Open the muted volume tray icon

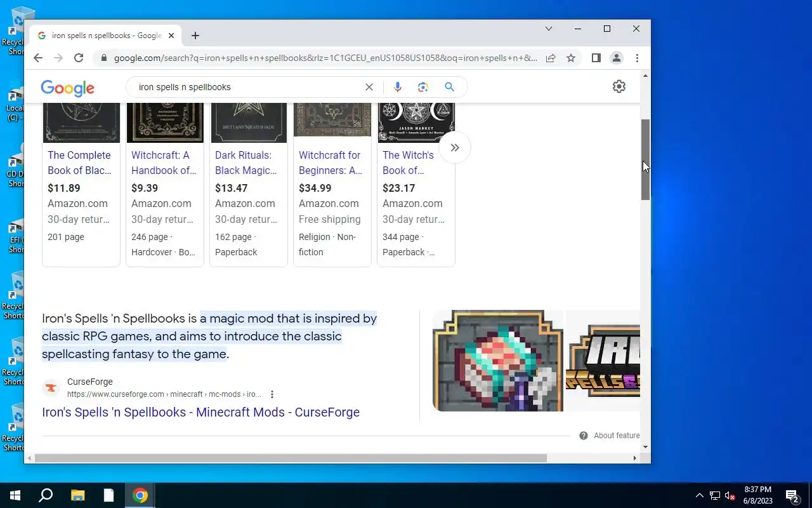click(730, 495)
